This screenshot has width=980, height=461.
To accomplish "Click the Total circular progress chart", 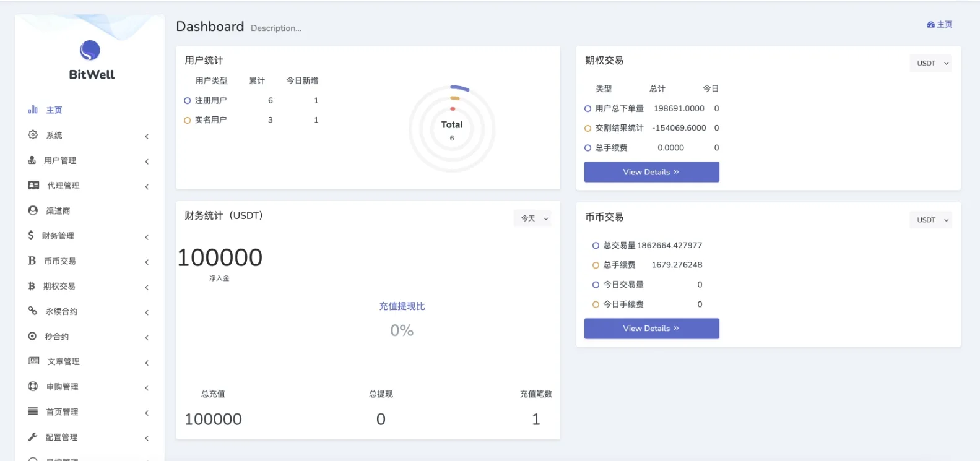I will click(452, 129).
